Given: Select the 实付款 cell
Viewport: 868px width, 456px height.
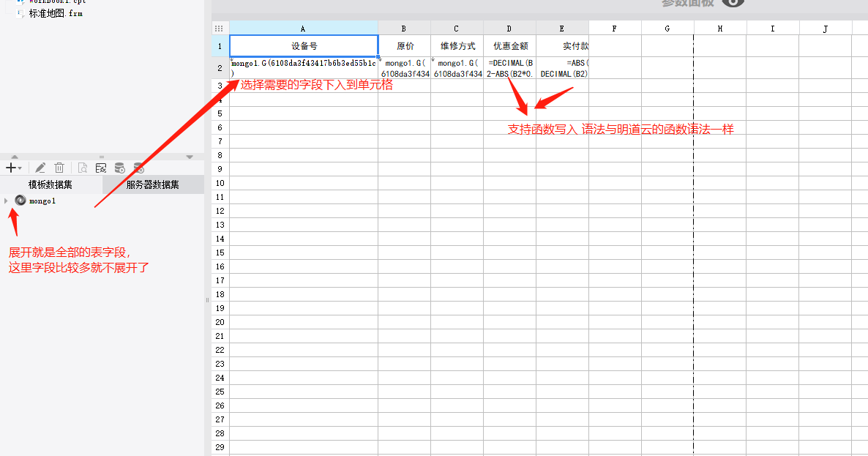Looking at the screenshot, I should click(562, 46).
